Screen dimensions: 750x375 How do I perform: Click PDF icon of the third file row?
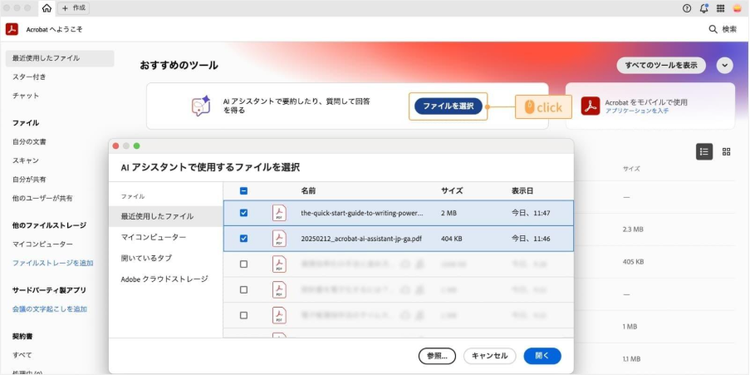(279, 264)
